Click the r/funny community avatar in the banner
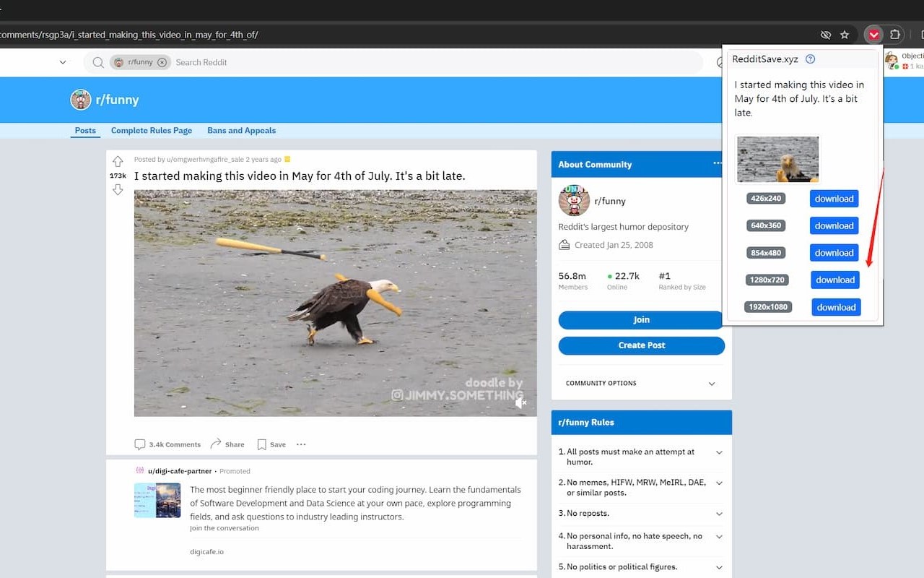Viewport: 924px width, 578px height. tap(81, 100)
